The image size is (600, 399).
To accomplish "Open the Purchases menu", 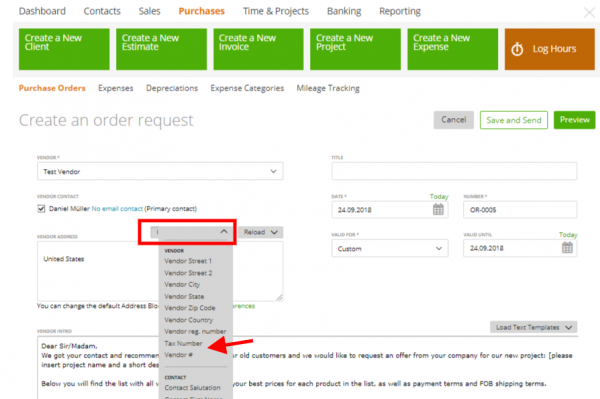I will tap(201, 11).
